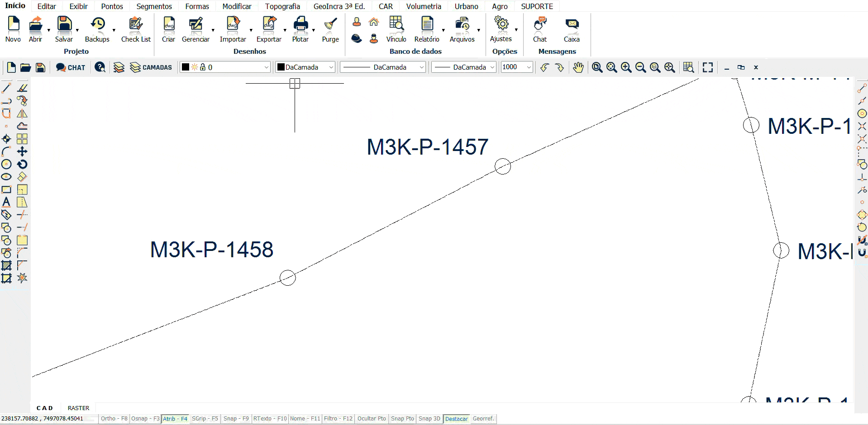Open the CAMADAS layers manager
This screenshot has height=425, width=868.
pyautogui.click(x=151, y=67)
